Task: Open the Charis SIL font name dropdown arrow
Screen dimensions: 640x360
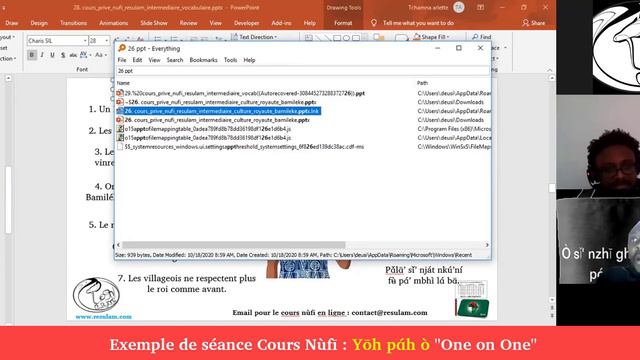Action: pos(85,40)
